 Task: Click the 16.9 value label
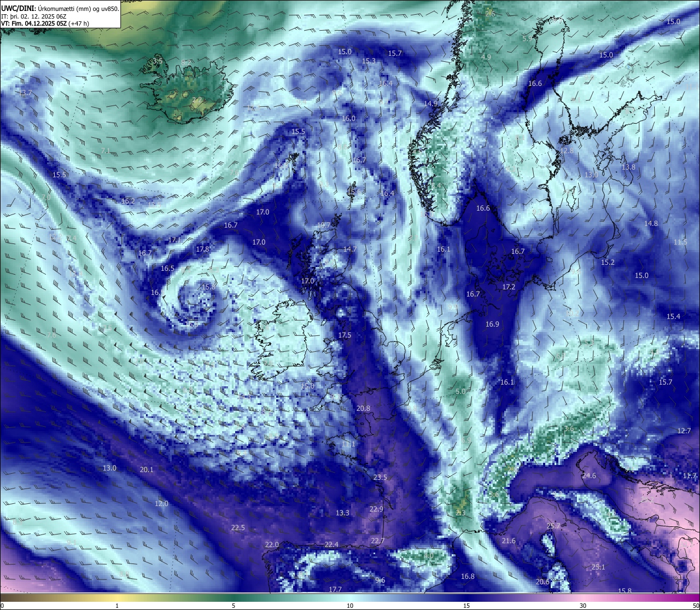coord(492,324)
